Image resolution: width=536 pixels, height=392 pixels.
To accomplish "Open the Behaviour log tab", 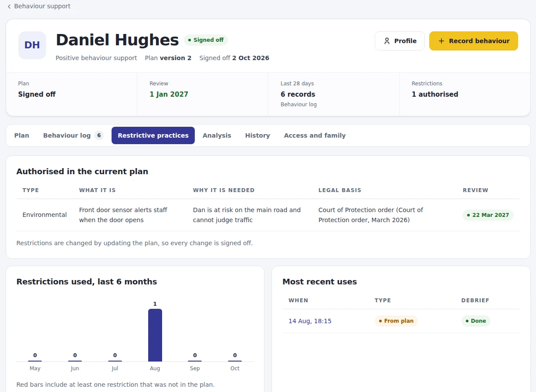I will point(73,135).
